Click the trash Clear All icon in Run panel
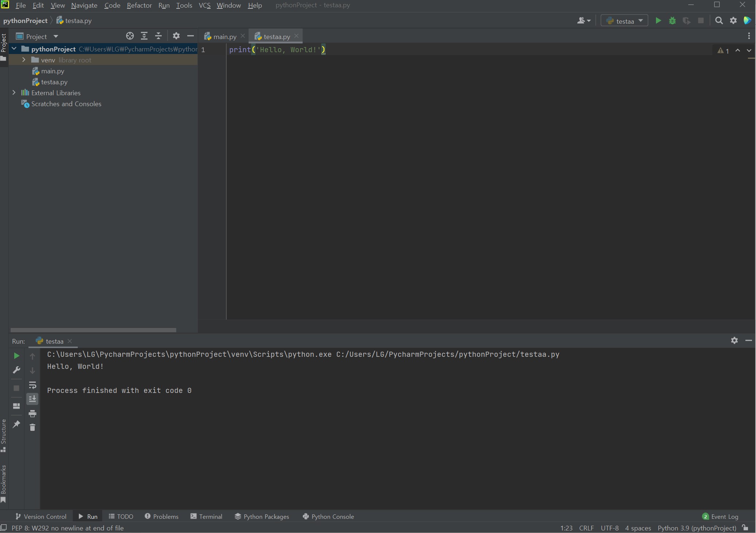Screen dimensions: 756x533 [x=32, y=427]
